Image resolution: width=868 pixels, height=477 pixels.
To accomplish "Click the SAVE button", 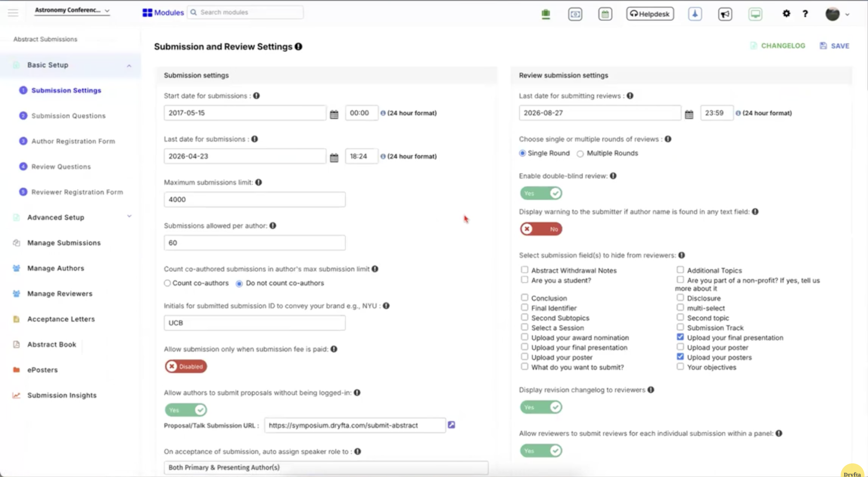I will [834, 46].
